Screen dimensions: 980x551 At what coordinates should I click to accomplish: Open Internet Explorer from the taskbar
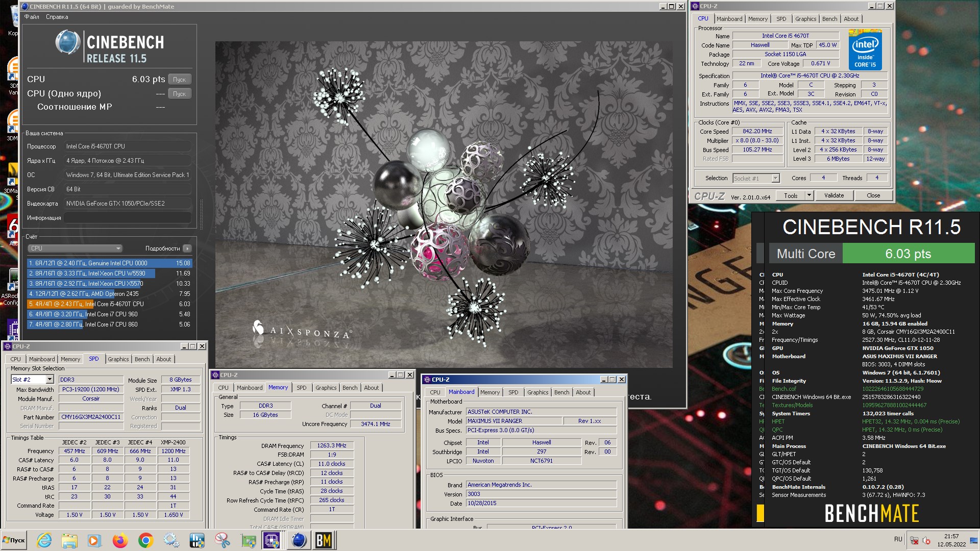[x=44, y=540]
